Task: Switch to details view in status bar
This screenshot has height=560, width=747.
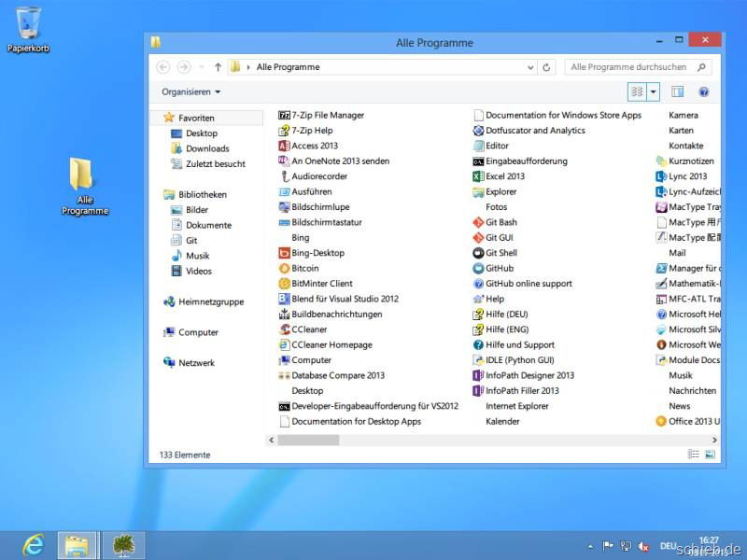Action: 694,455
